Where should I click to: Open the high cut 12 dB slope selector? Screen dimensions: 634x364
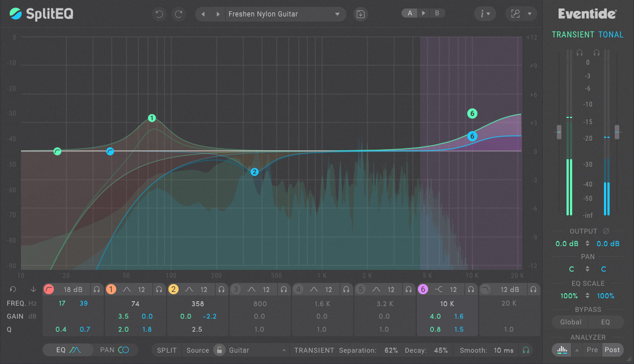509,289
